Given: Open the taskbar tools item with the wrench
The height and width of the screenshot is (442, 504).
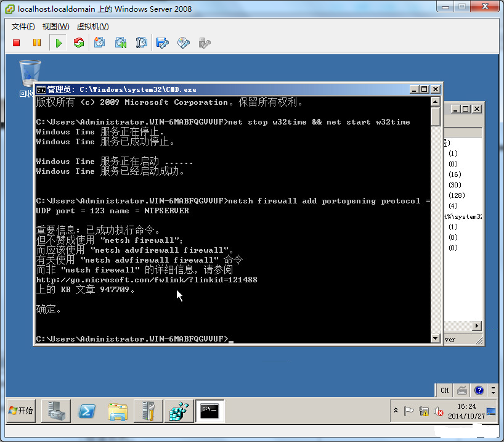Looking at the screenshot, I should [x=148, y=411].
